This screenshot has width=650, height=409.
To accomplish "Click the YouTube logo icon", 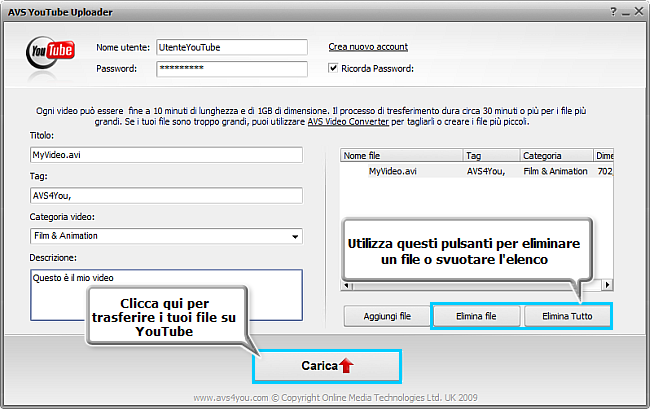I will (x=50, y=53).
